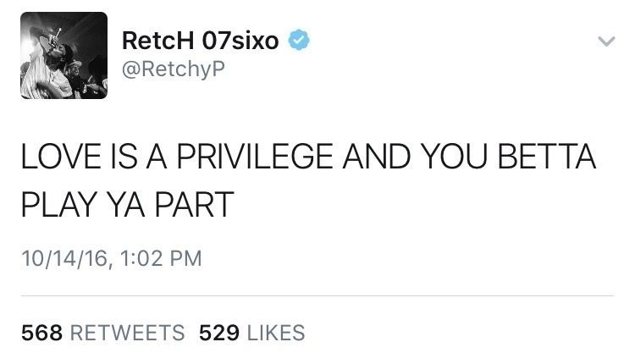
Task: Open the tweet options chevron menu
Action: [x=606, y=41]
